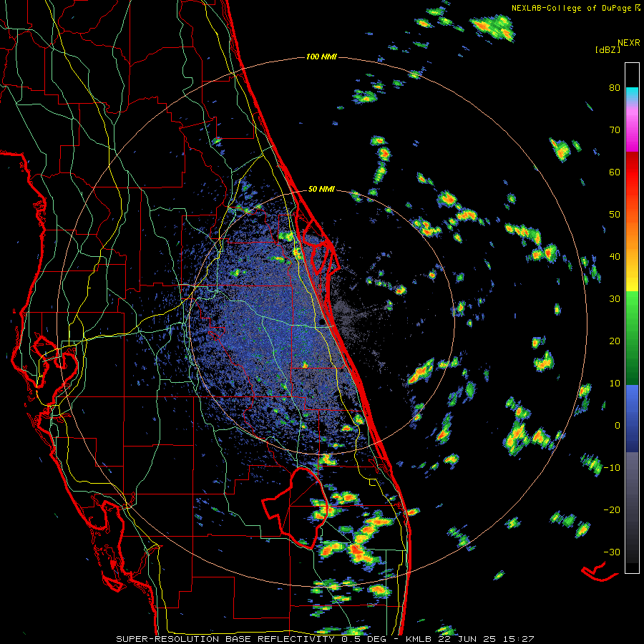Screen dimensions: 644x644
Task: Click the NEXR label above the color bar
Action: tap(628, 43)
